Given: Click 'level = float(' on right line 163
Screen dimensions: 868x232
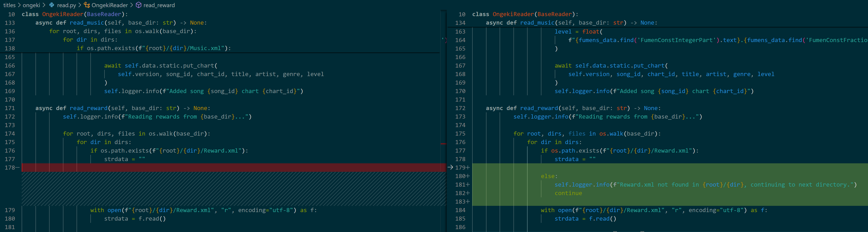Looking at the screenshot, I should [578, 31].
